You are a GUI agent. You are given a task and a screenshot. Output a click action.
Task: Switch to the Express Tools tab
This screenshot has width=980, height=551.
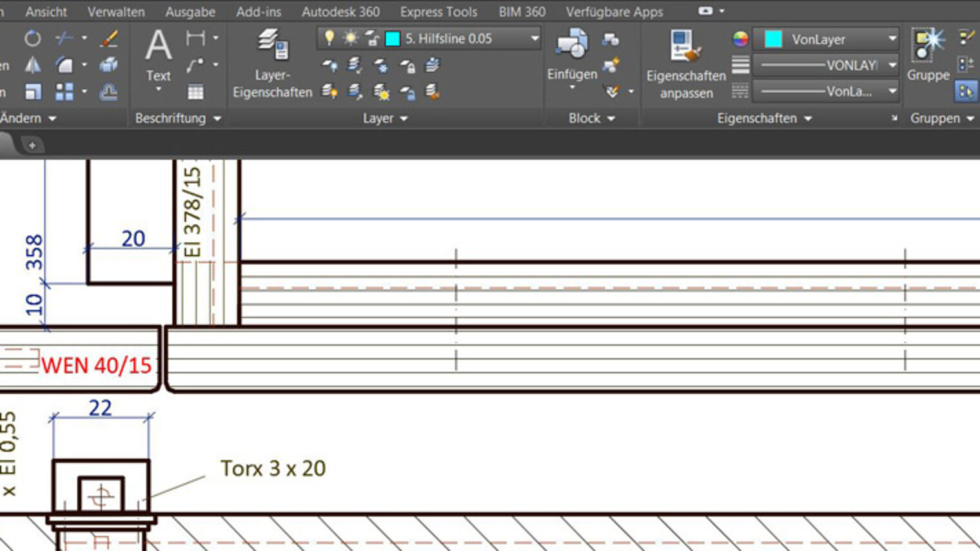pyautogui.click(x=438, y=12)
